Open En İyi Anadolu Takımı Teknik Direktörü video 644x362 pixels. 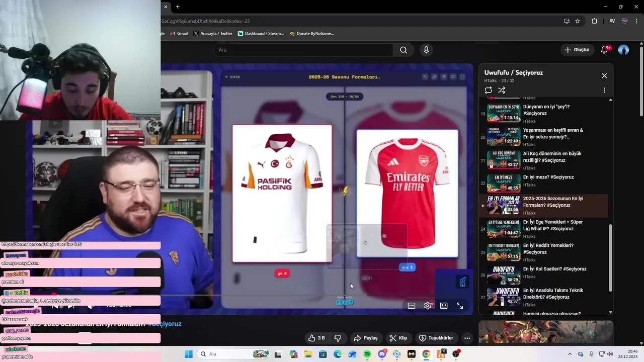[x=543, y=297]
